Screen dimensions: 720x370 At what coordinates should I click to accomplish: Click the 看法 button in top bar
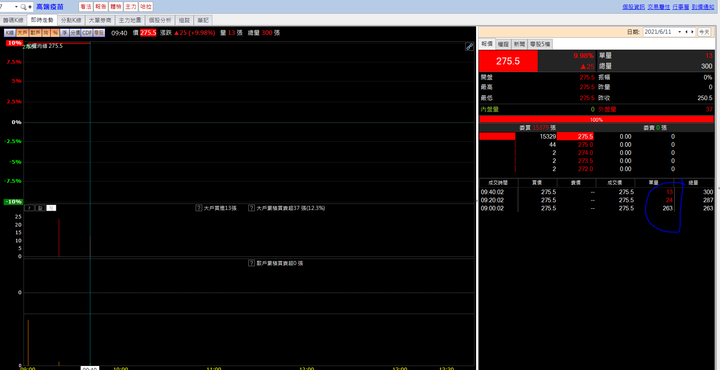[x=85, y=7]
